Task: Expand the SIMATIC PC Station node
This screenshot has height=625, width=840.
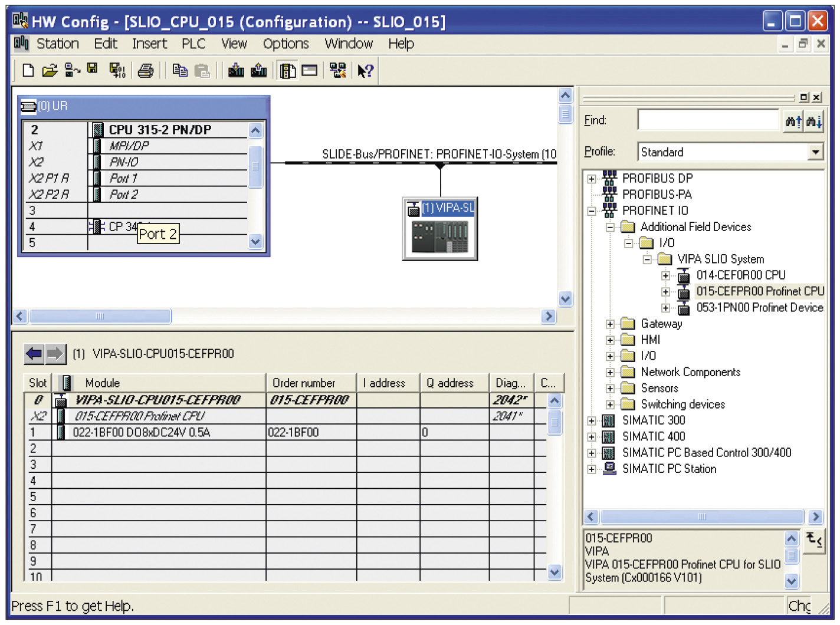Action: [592, 469]
